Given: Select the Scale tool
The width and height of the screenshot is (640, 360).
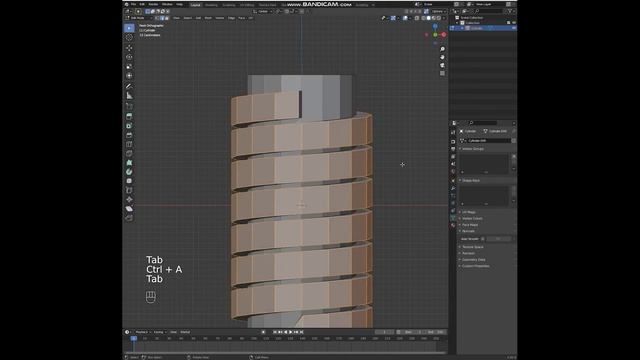Looking at the screenshot, I should coord(129,67).
